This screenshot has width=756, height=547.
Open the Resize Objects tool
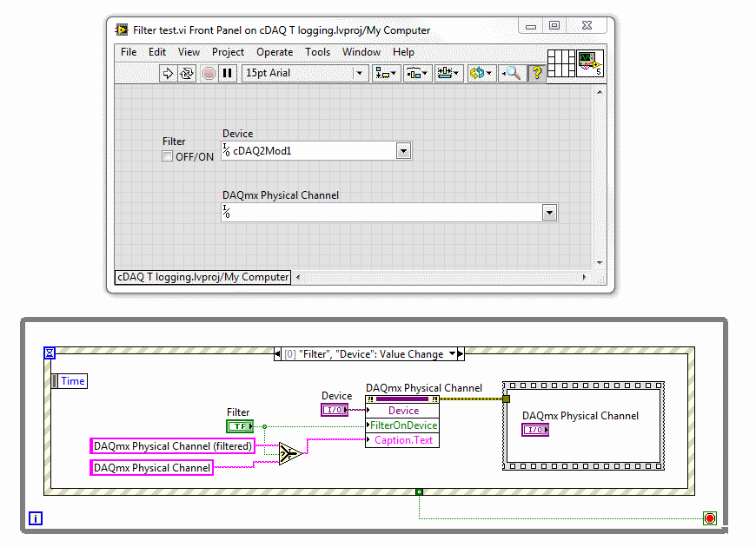click(448, 73)
